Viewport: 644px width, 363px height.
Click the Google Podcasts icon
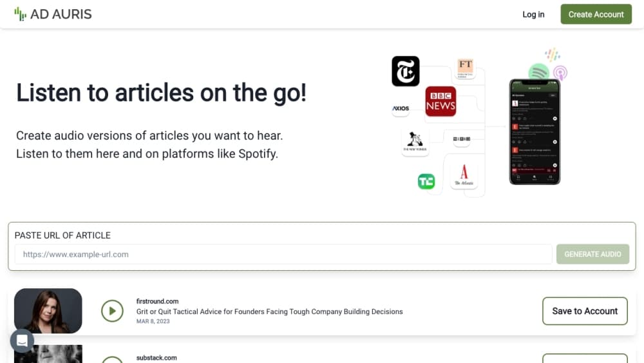point(552,55)
